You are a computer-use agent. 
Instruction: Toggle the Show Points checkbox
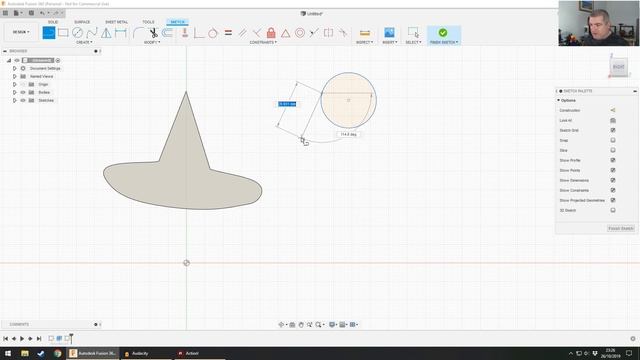613,170
